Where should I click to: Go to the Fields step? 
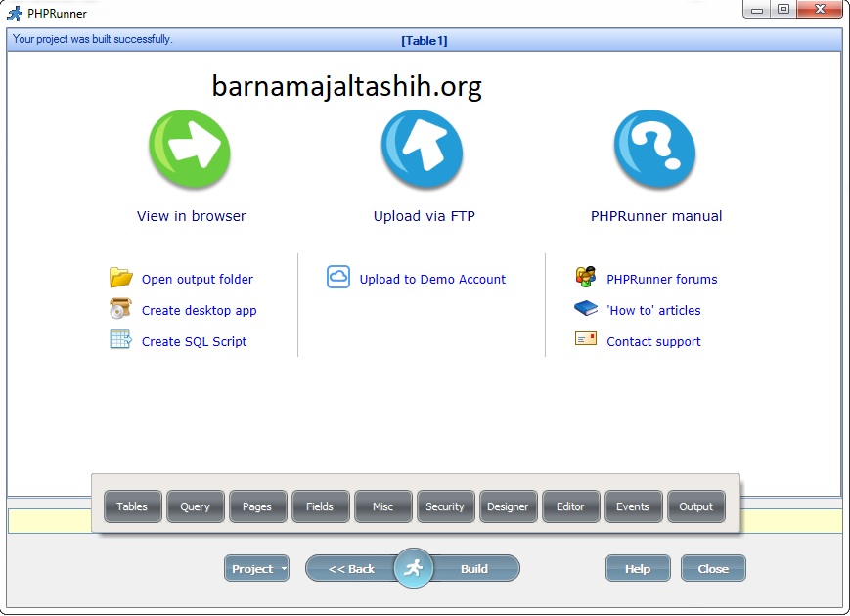tap(321, 506)
